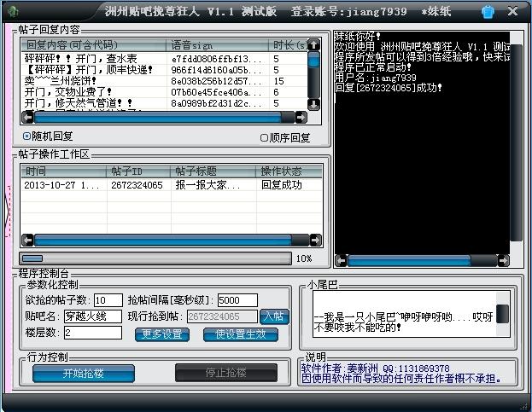Click reply list horizontal scrollbar thumb
Screen dimensions: 532x412
click(x=157, y=117)
